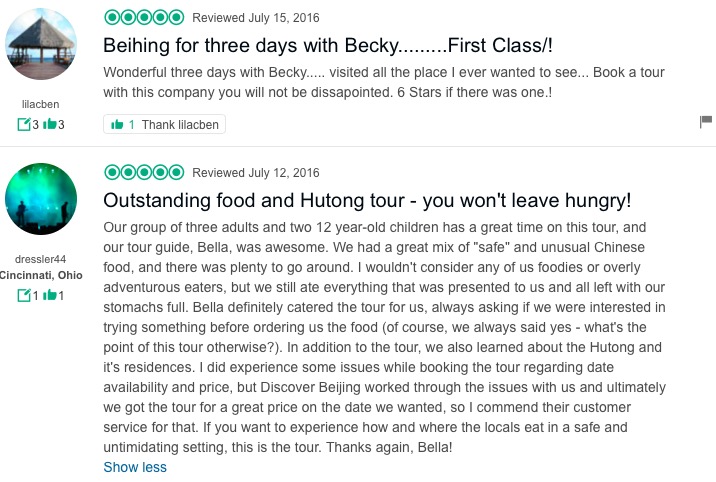Click lilacben's review body text
The width and height of the screenshot is (716, 482).
[384, 82]
